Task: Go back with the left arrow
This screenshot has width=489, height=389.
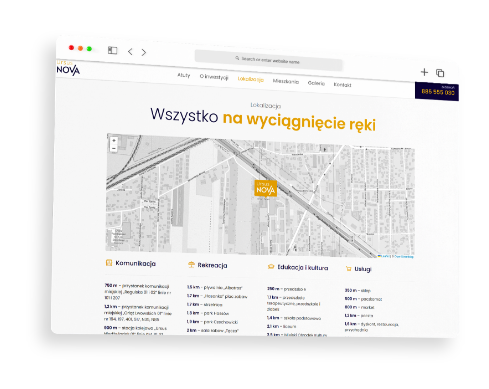Action: click(x=130, y=52)
